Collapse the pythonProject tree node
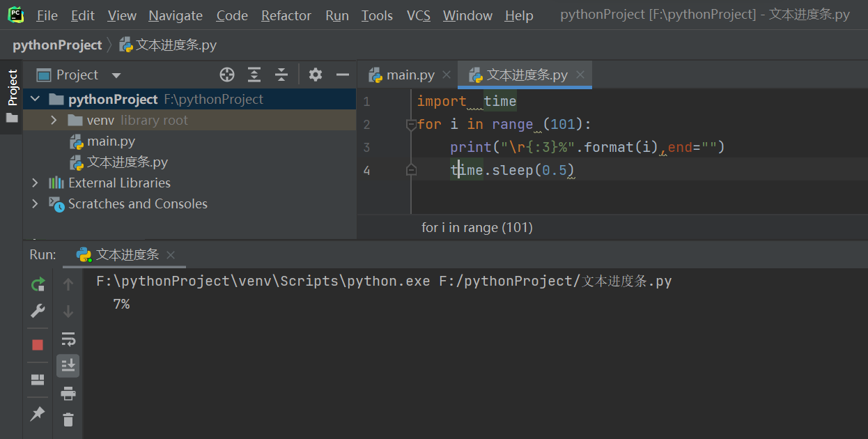The height and width of the screenshot is (439, 868). pyautogui.click(x=34, y=98)
